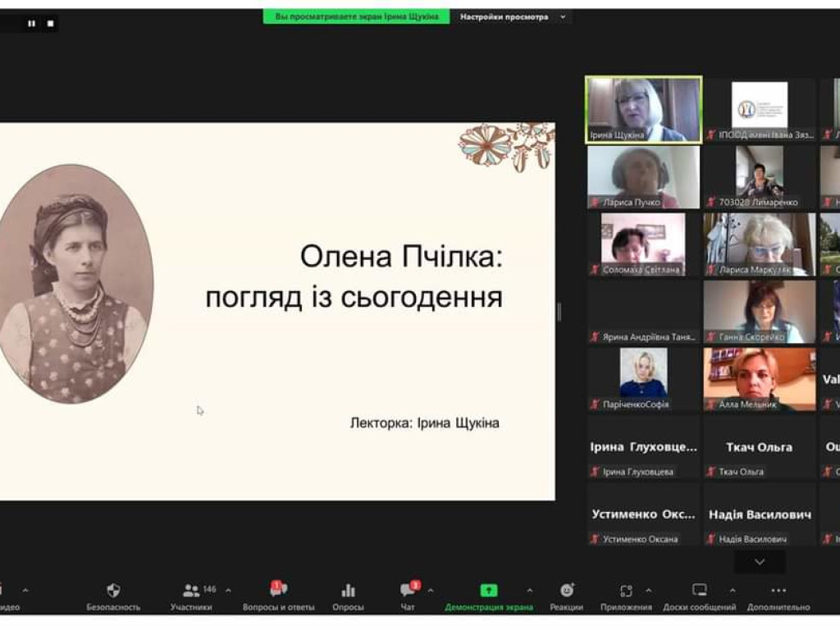The image size is (840, 630).
Task: Open the Чат chat panel
Action: (x=408, y=591)
